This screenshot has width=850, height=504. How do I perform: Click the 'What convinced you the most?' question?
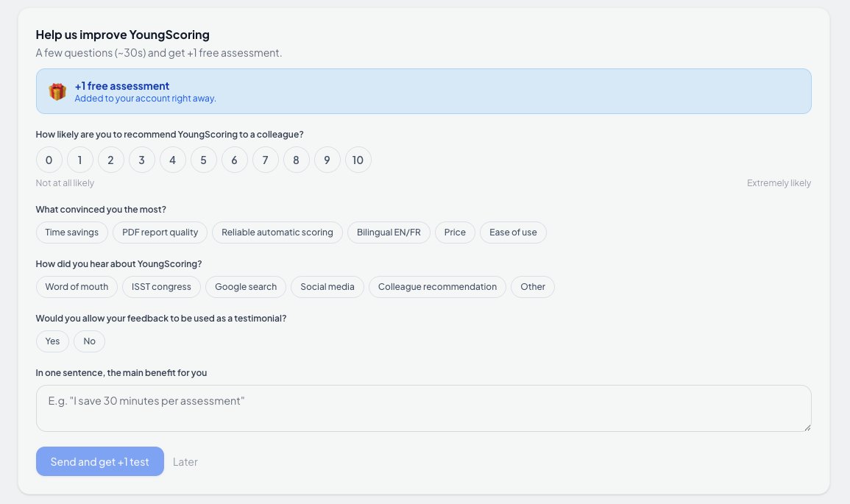tap(101, 209)
